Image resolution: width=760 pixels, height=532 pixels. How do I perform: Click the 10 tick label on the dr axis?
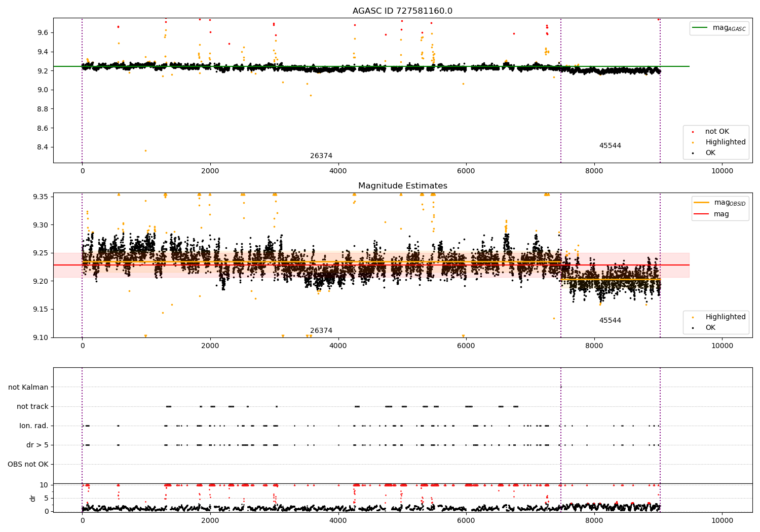coord(44,485)
